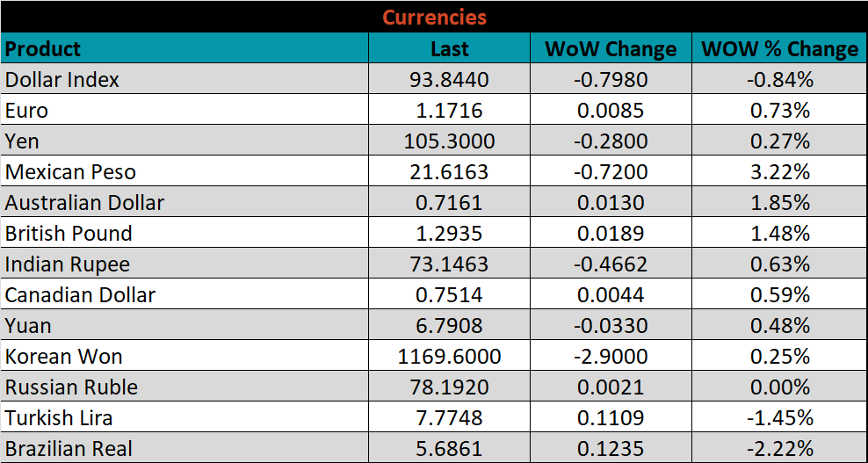Image resolution: width=868 pixels, height=463 pixels.
Task: Click the WOW % Change column header
Action: 779,49
